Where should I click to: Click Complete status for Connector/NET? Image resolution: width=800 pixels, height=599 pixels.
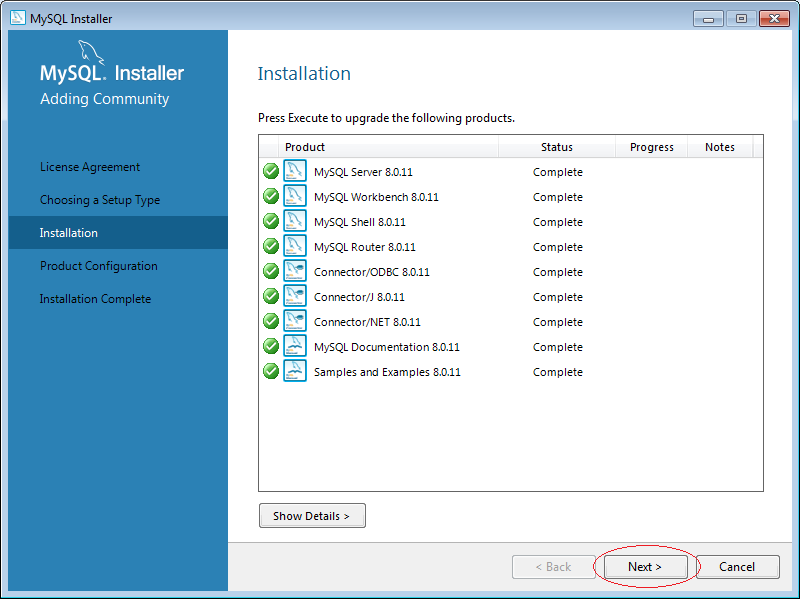558,322
